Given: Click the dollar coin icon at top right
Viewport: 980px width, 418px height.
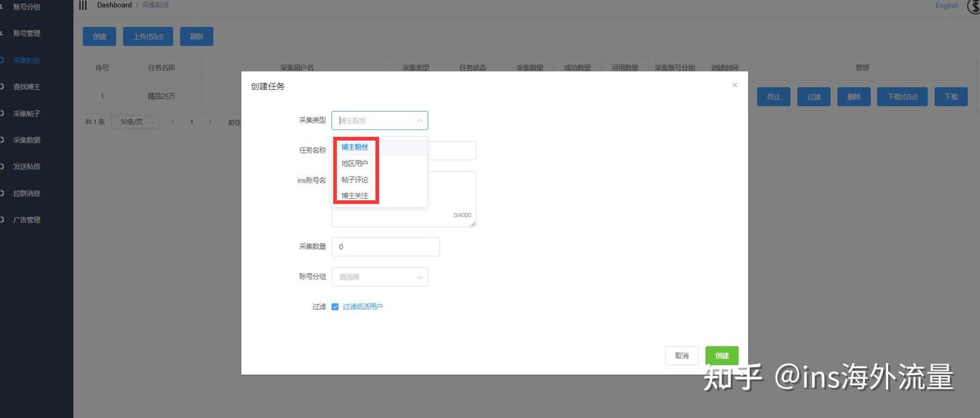Looking at the screenshot, I should (974, 6).
